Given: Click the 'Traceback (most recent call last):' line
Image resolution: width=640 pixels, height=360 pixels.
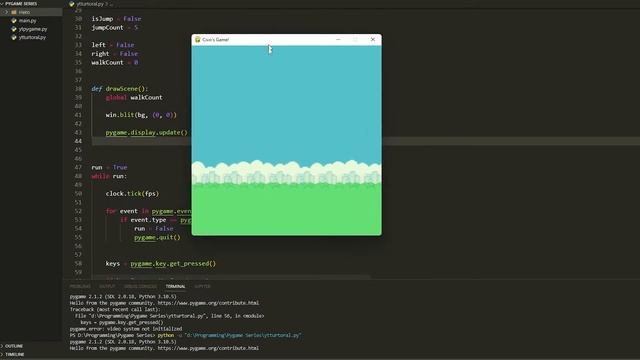Looking at the screenshot, I should coord(115,309).
